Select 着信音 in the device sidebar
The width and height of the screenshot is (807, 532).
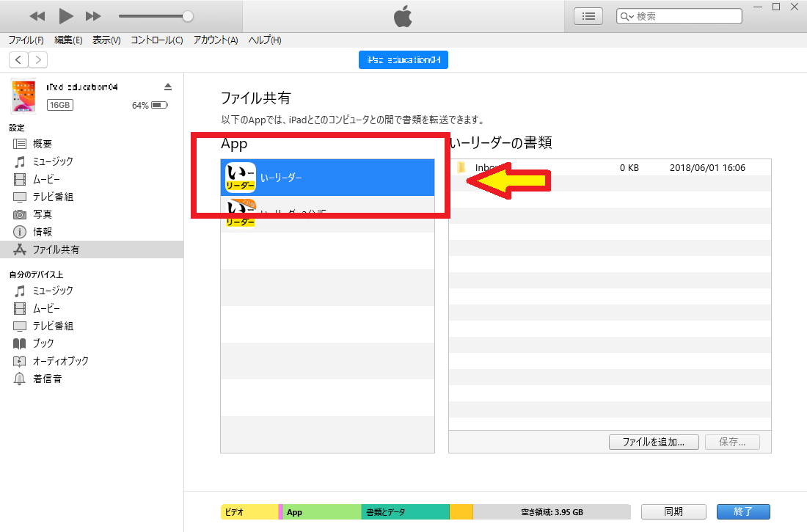[92, 379]
